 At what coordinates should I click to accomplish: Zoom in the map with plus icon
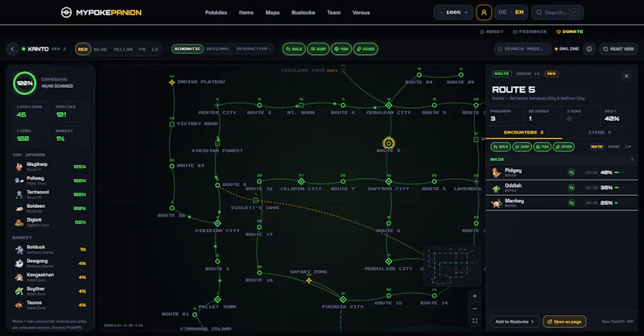click(474, 296)
